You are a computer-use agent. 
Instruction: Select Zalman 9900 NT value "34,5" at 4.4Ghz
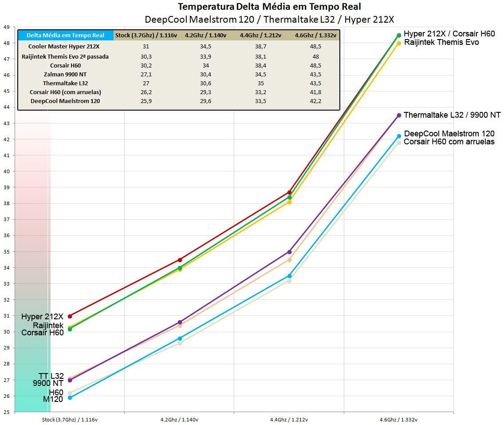(x=261, y=74)
